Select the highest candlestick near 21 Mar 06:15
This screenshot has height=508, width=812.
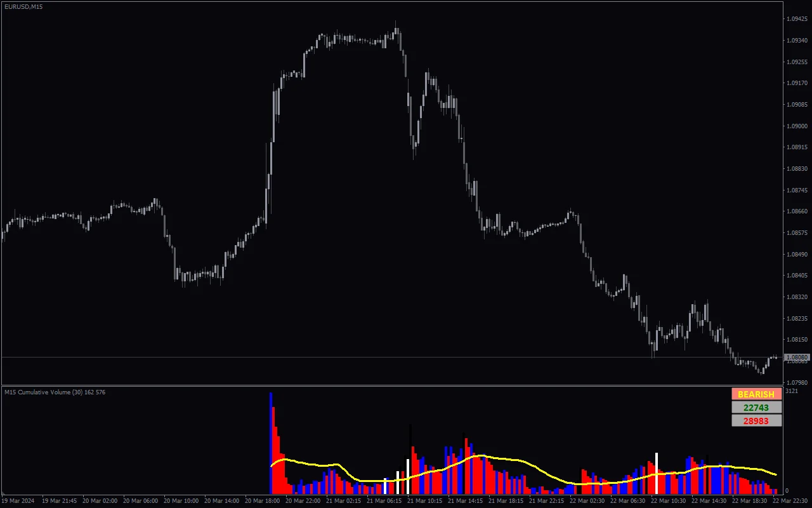396,32
